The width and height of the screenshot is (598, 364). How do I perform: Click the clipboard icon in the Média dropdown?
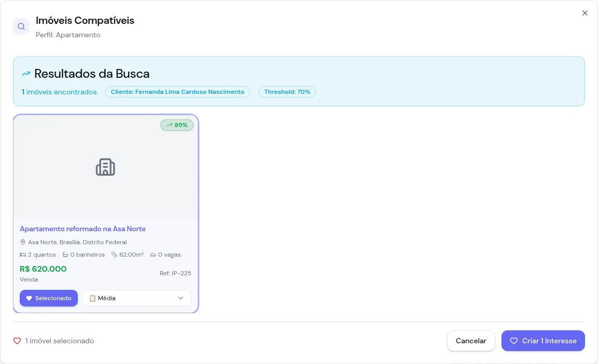tap(92, 298)
